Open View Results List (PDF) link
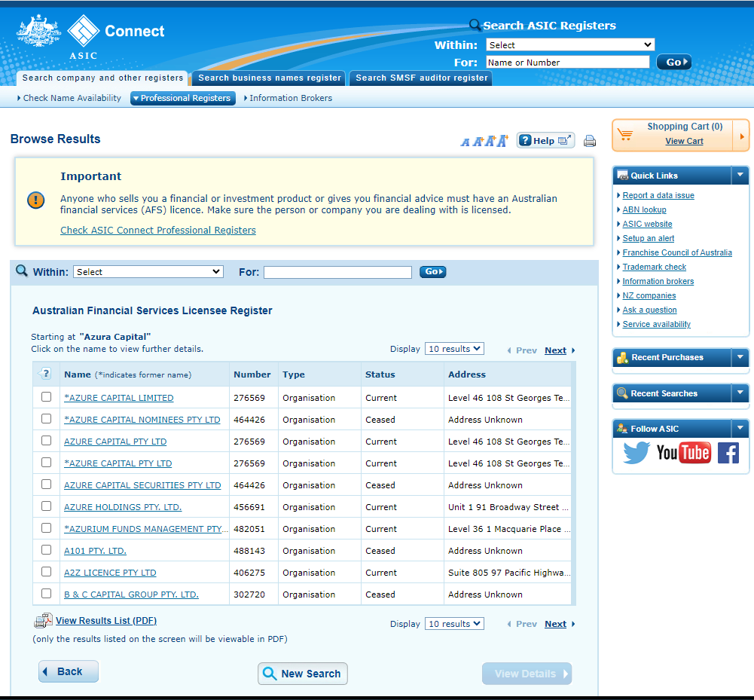 pyautogui.click(x=106, y=621)
